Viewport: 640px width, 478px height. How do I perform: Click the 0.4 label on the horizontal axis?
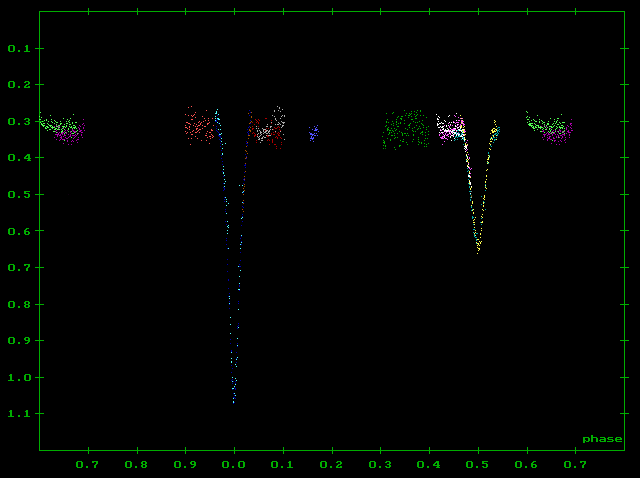point(429,465)
